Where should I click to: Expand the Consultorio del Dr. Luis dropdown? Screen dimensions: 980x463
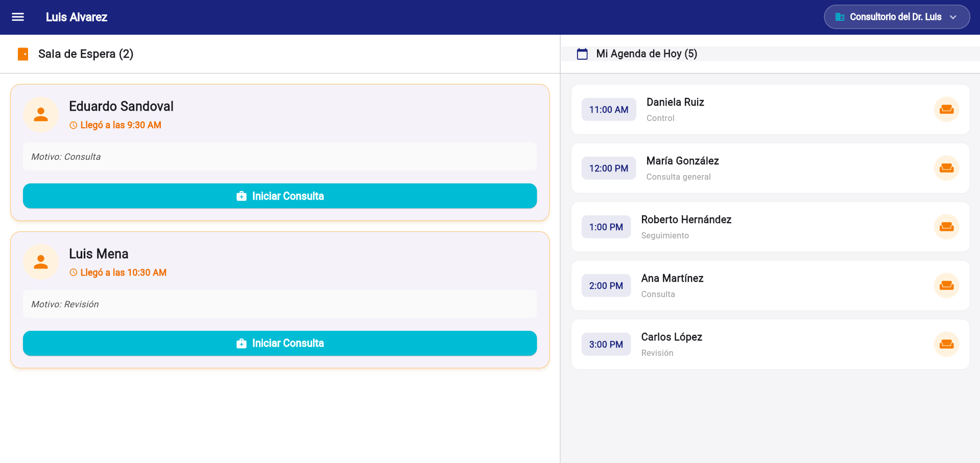pyautogui.click(x=896, y=17)
